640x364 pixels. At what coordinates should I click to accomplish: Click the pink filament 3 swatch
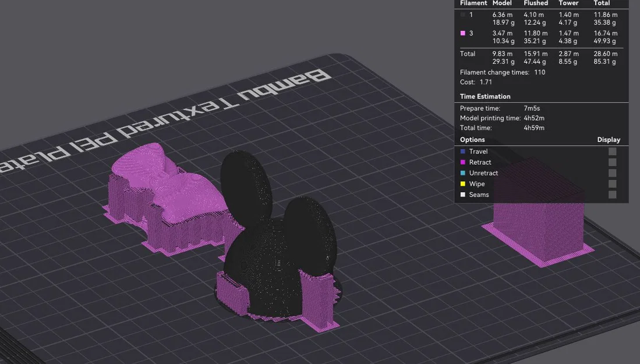[463, 33]
